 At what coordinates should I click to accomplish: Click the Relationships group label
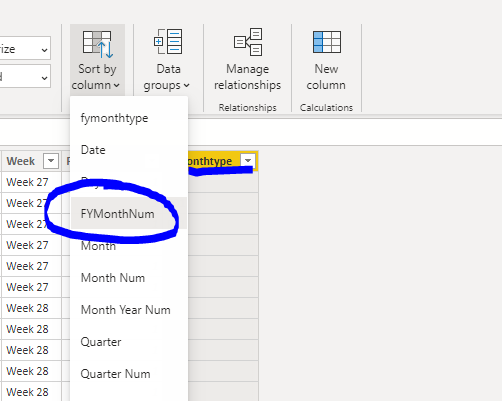tap(247, 108)
